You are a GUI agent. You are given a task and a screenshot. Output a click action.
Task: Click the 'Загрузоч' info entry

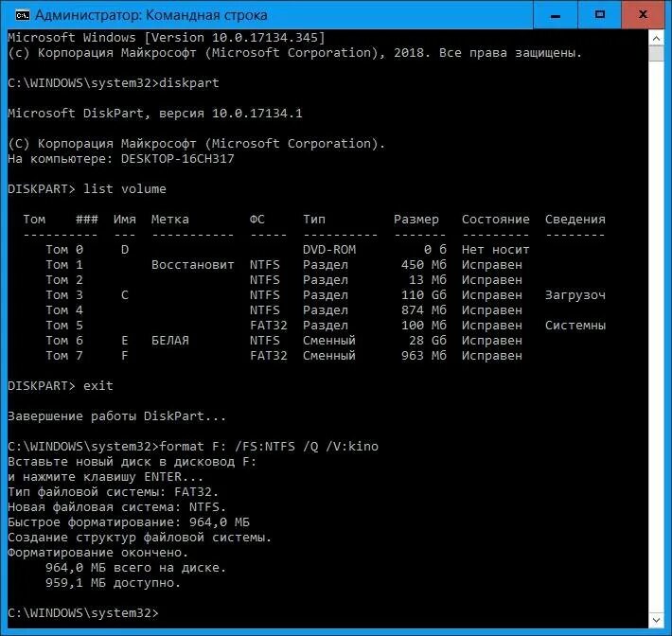tap(575, 295)
